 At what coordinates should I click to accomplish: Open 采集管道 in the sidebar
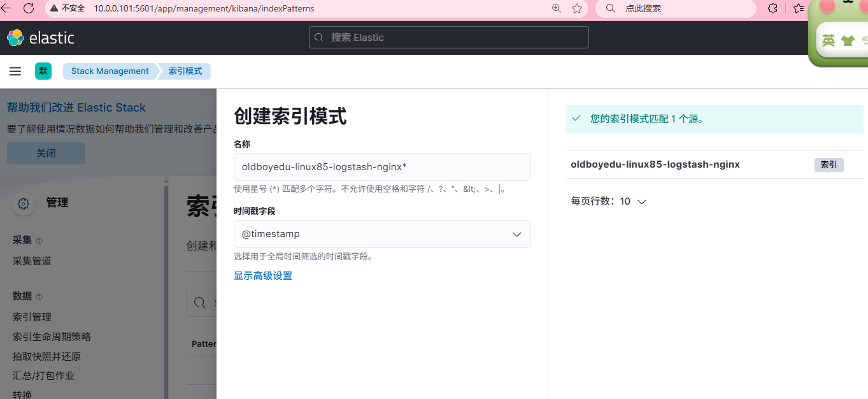point(32,261)
